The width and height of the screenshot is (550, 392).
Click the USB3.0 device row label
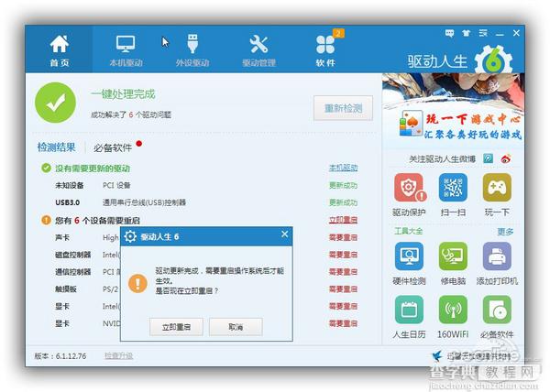(67, 202)
